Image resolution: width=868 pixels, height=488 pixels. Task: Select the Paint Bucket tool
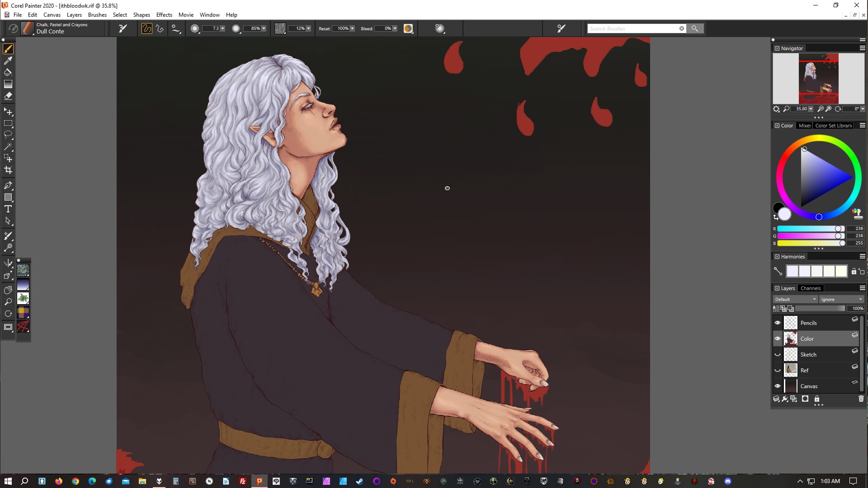click(8, 72)
